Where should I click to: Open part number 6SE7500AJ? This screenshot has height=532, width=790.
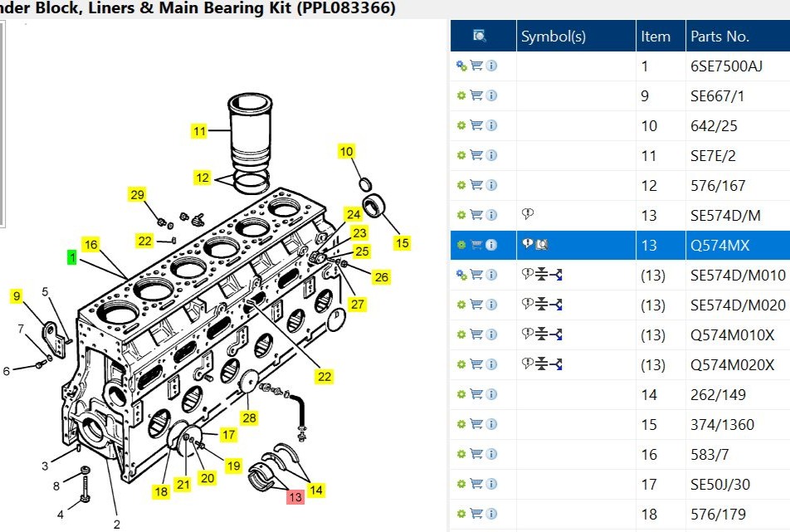726,66
